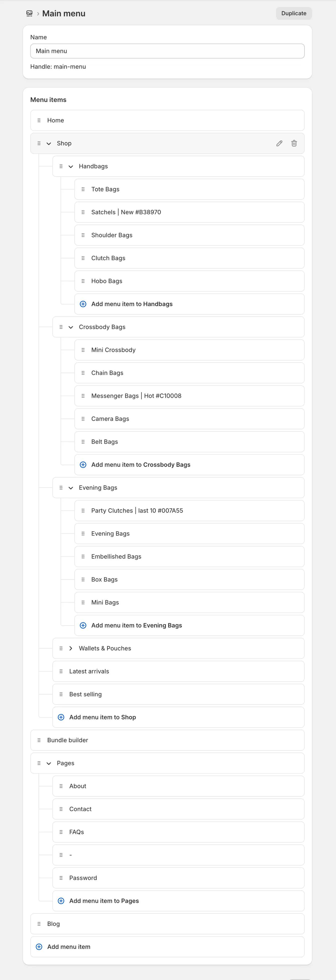Image resolution: width=336 pixels, height=980 pixels.
Task: Click the drag handle for Tote Bags
Action: point(83,190)
